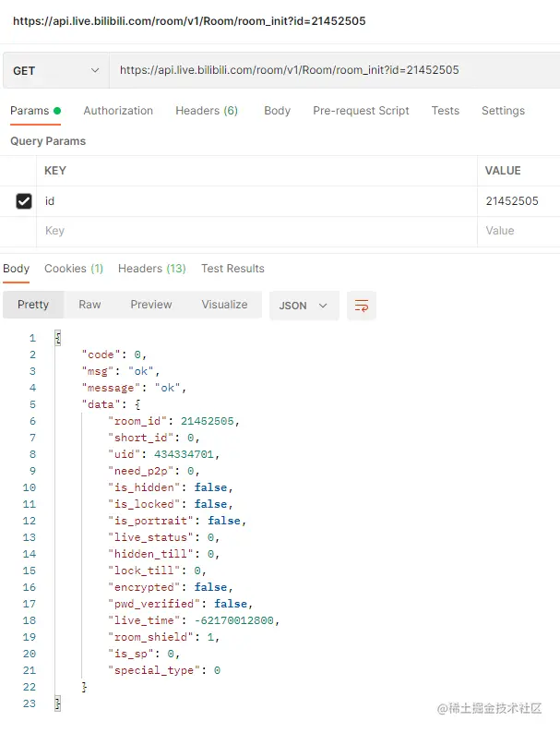Click the "room_id": 21452505 line
560x733 pixels.
pos(173,421)
